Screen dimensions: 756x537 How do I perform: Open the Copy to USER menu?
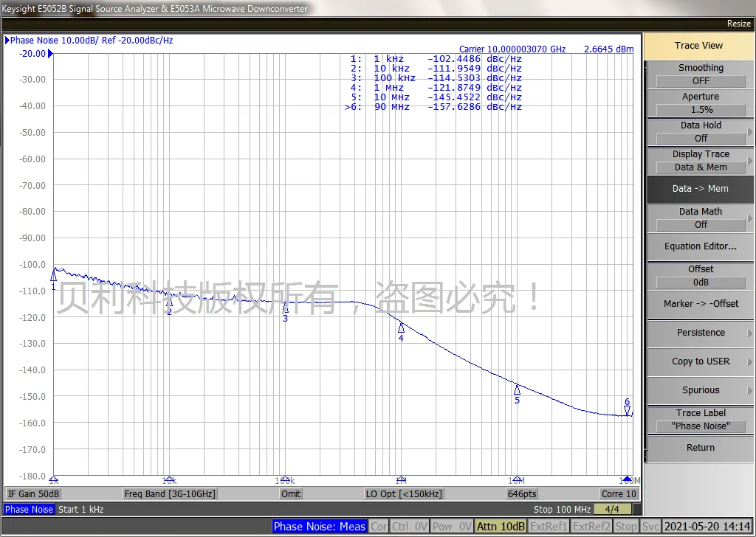point(700,361)
